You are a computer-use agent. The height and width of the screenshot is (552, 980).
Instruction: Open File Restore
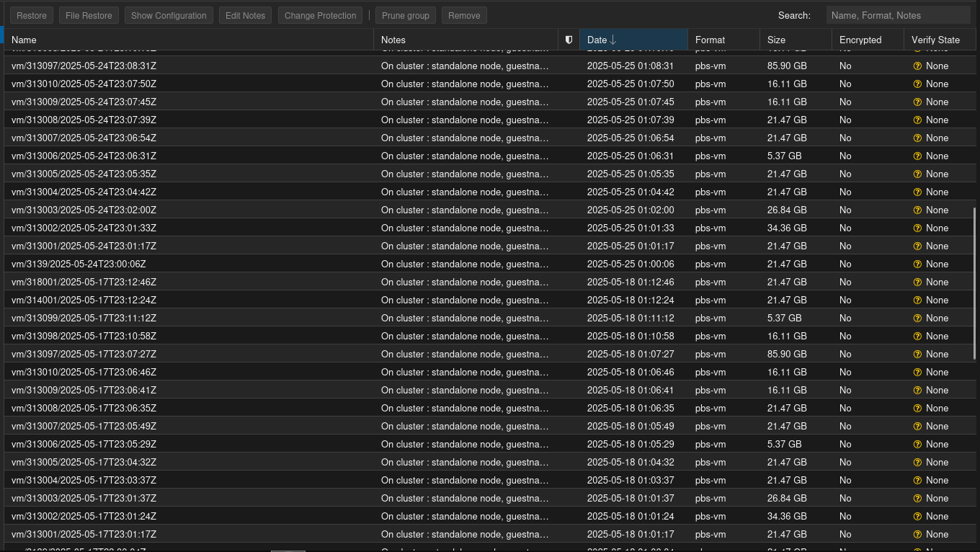click(89, 15)
